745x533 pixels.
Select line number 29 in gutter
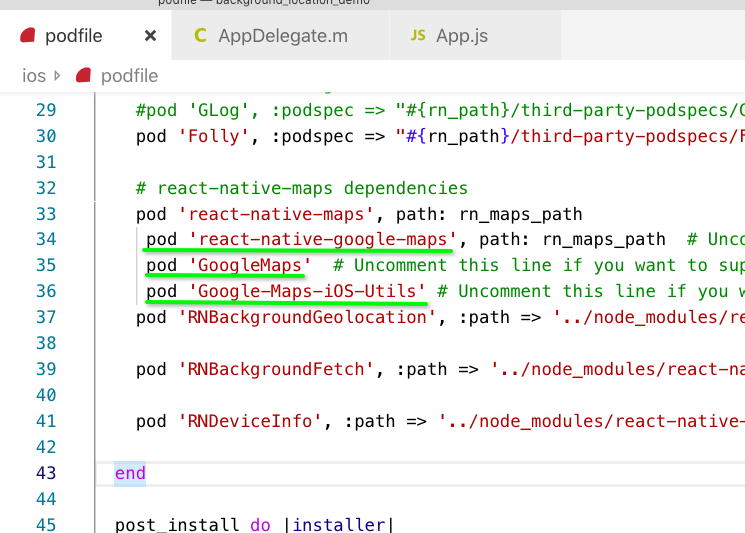point(46,110)
